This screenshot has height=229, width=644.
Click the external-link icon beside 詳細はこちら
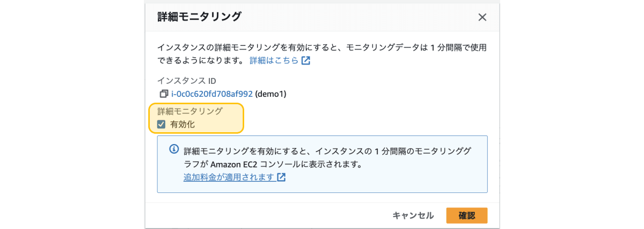tap(305, 61)
